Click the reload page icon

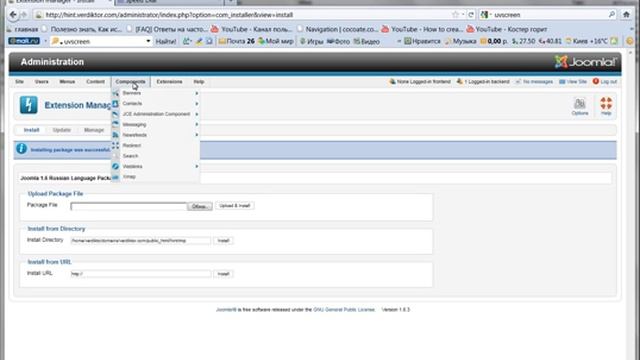coord(471,15)
